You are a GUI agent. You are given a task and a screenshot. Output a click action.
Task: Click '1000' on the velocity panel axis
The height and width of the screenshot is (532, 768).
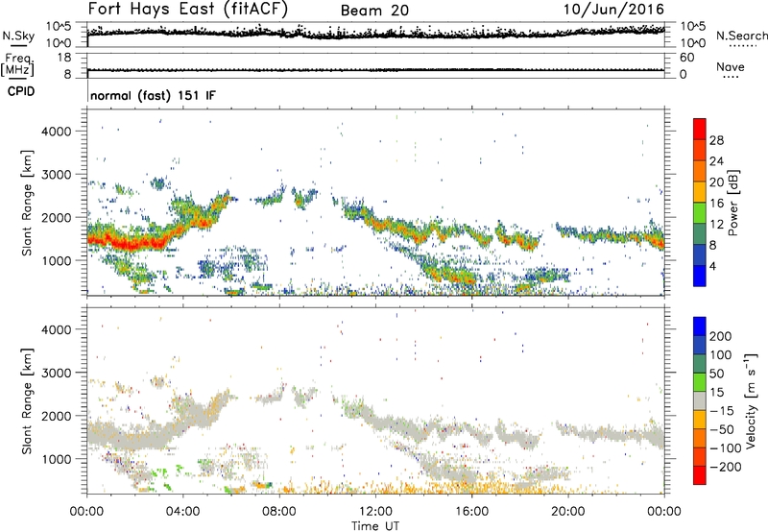click(57, 459)
